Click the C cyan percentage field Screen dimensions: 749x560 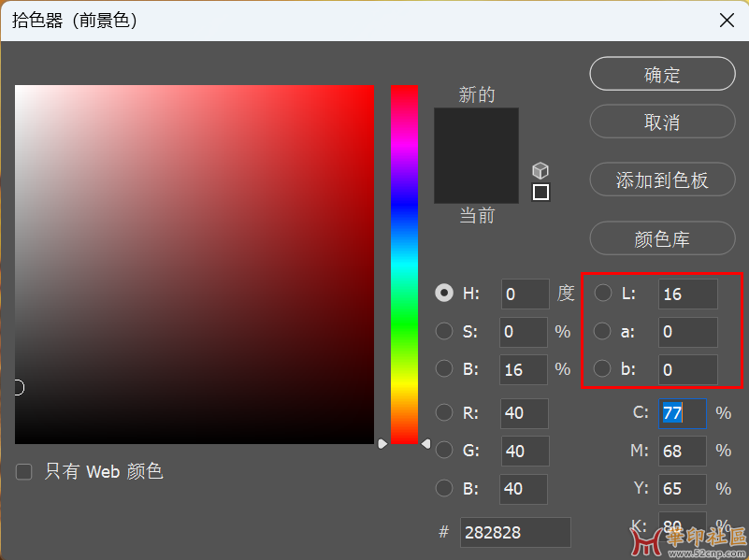coord(682,413)
